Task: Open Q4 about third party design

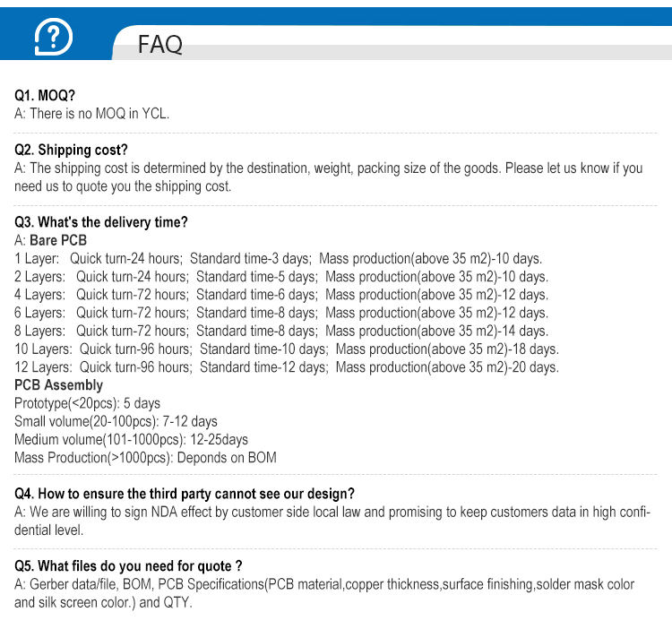Action: (x=185, y=494)
